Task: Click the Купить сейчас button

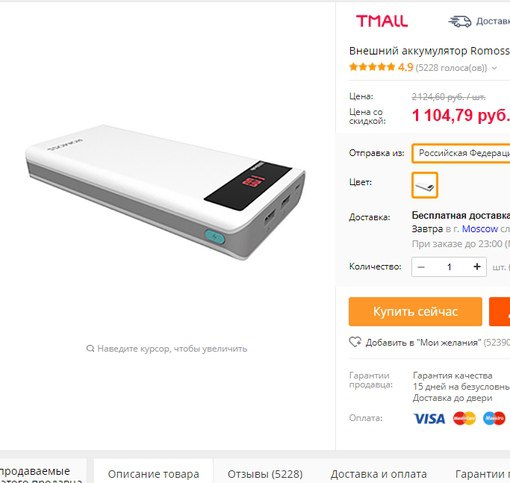Action: (415, 312)
